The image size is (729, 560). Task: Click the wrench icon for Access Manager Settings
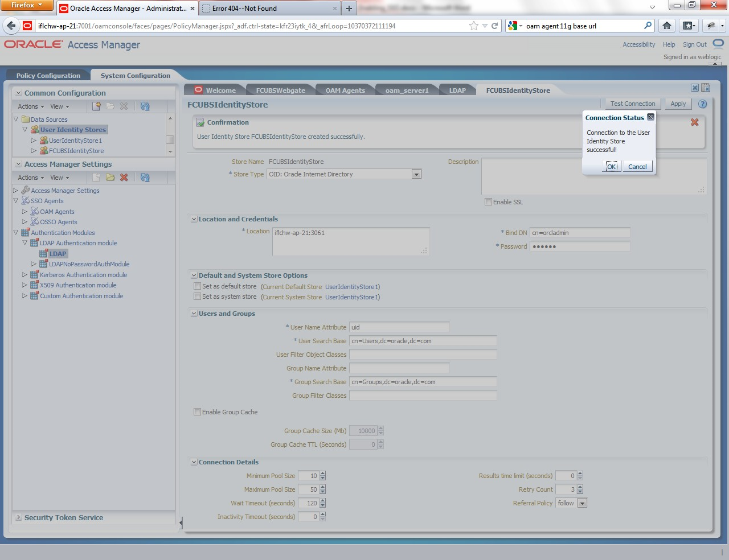tap(26, 190)
